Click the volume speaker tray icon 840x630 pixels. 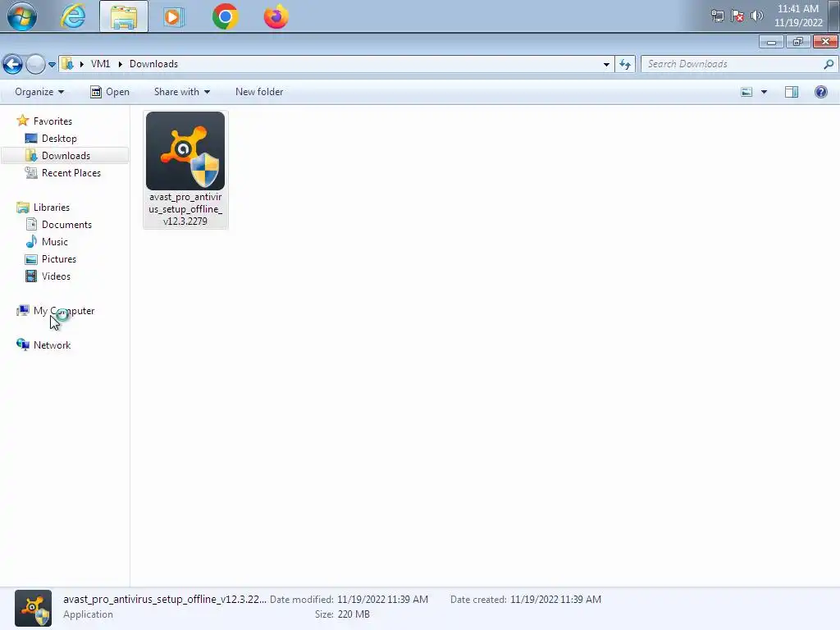pyautogui.click(x=756, y=16)
